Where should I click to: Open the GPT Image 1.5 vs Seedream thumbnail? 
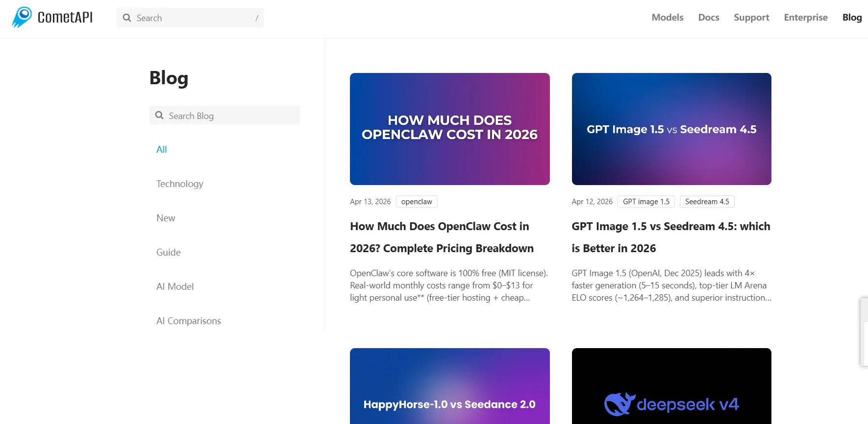click(671, 129)
